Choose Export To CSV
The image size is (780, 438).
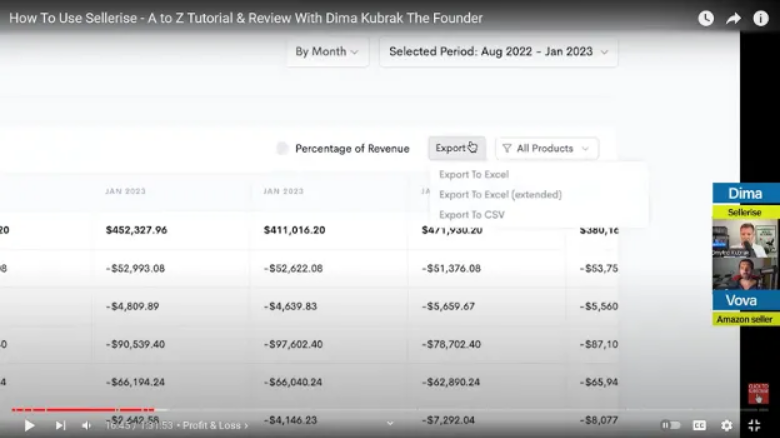tap(472, 215)
